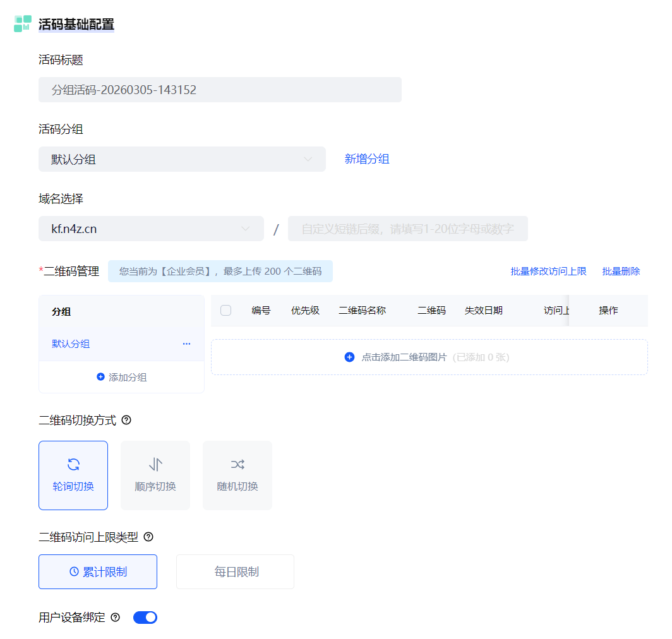
Task: Click help icon next to 二维码切换方式
Action: (x=126, y=420)
